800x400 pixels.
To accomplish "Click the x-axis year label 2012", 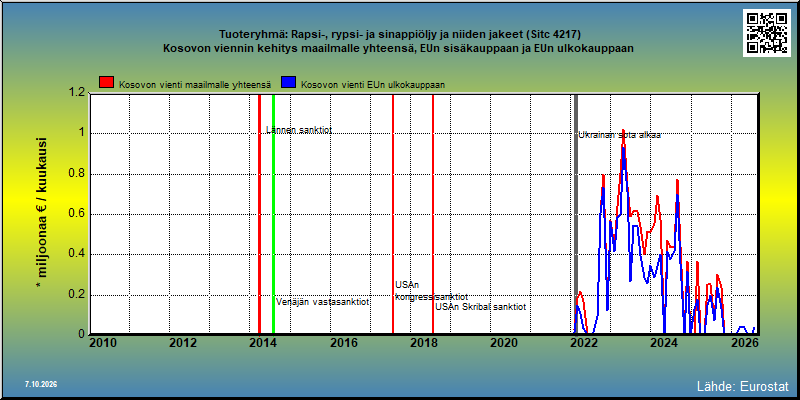I will (183, 343).
